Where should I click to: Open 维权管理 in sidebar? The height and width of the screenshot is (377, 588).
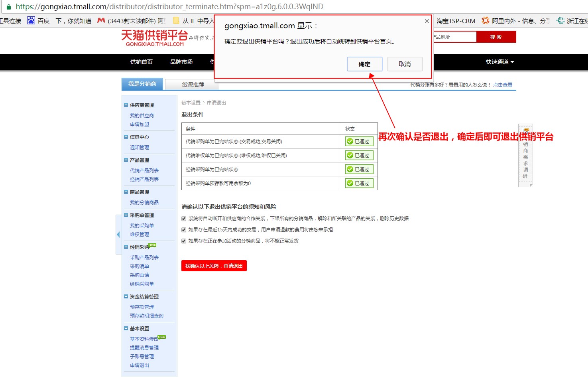coord(139,234)
